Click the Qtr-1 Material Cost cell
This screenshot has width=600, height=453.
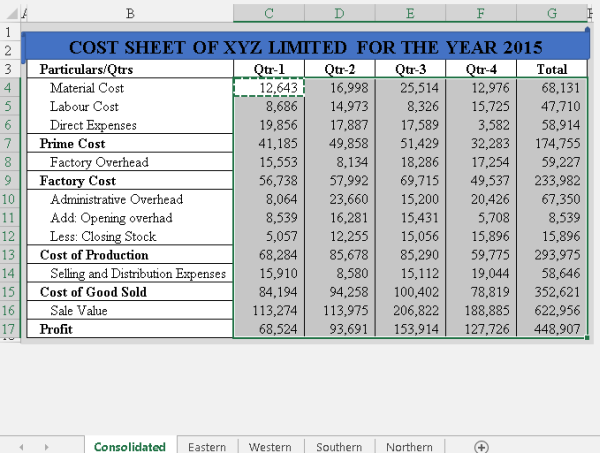point(267,88)
